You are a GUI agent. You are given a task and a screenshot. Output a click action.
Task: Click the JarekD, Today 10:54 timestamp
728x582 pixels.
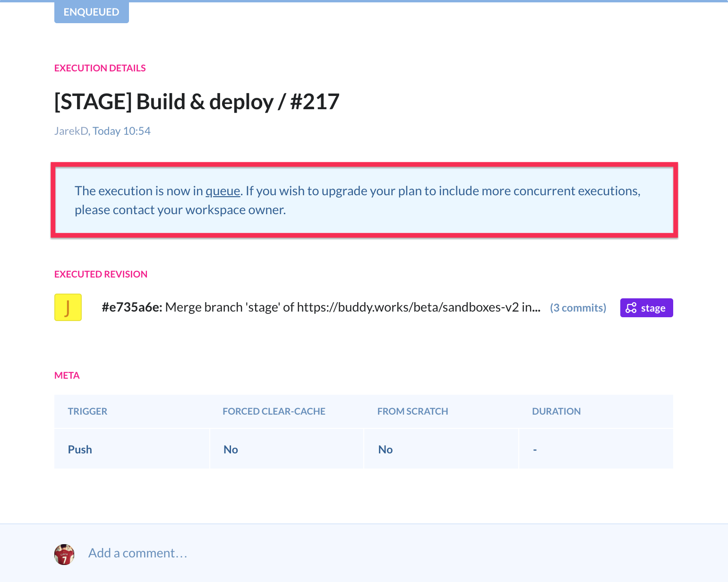tap(103, 131)
